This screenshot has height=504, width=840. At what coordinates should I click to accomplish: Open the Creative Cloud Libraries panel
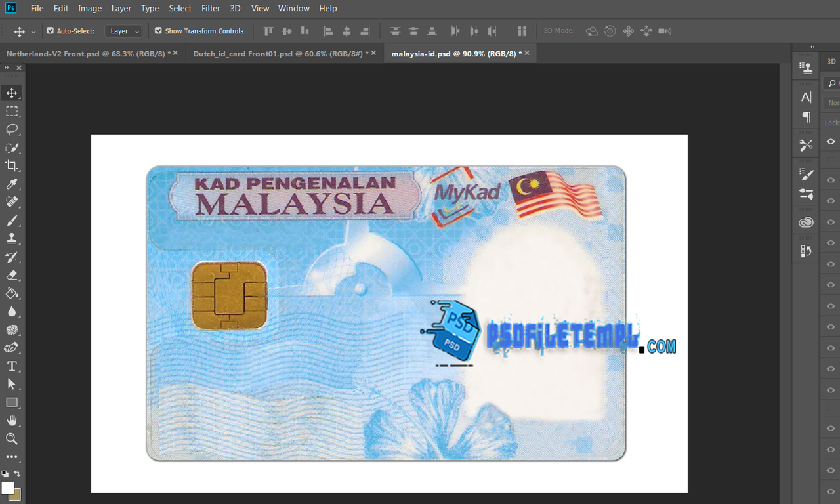806,222
